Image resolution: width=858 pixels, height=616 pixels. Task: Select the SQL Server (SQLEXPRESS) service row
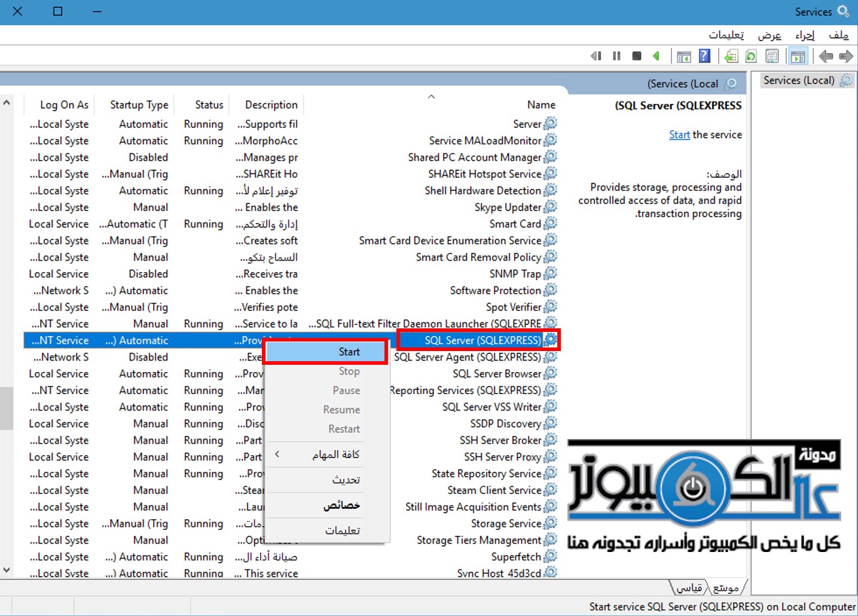pyautogui.click(x=291, y=340)
